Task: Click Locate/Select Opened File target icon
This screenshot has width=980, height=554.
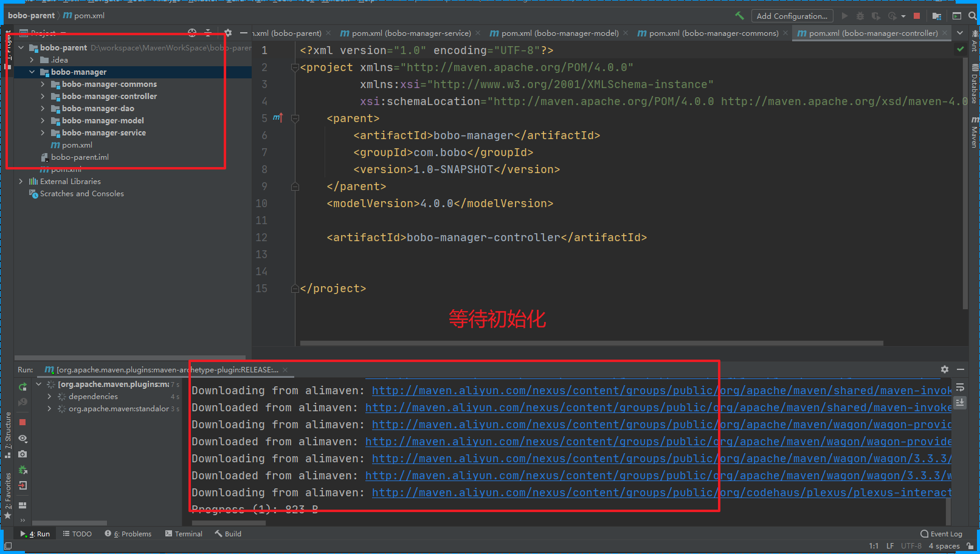Action: click(192, 33)
